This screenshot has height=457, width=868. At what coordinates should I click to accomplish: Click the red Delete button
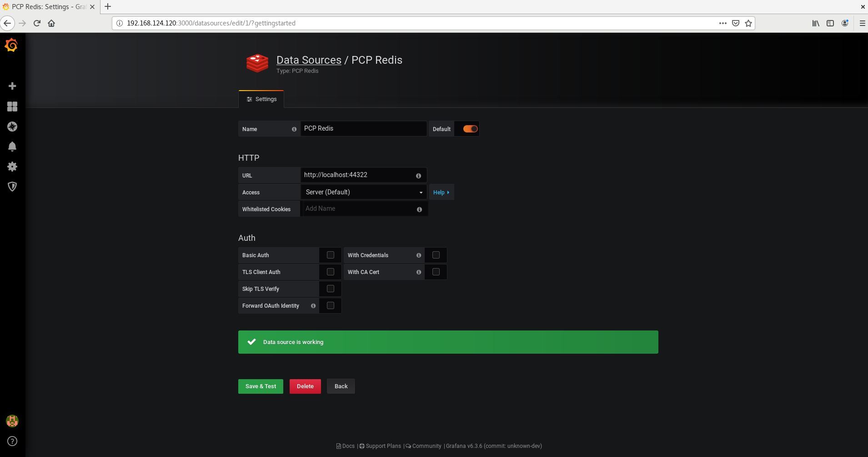(x=305, y=386)
